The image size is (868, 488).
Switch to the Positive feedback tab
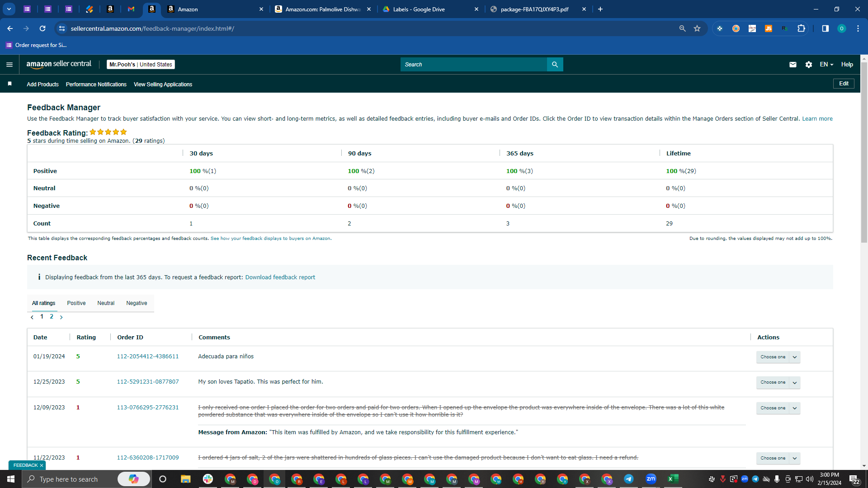[76, 303]
